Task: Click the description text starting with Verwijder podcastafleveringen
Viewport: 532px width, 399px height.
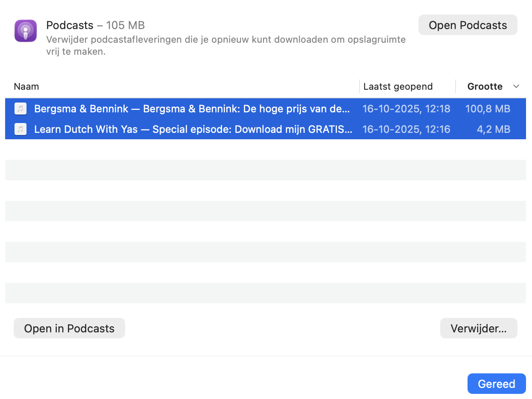Action: point(225,46)
